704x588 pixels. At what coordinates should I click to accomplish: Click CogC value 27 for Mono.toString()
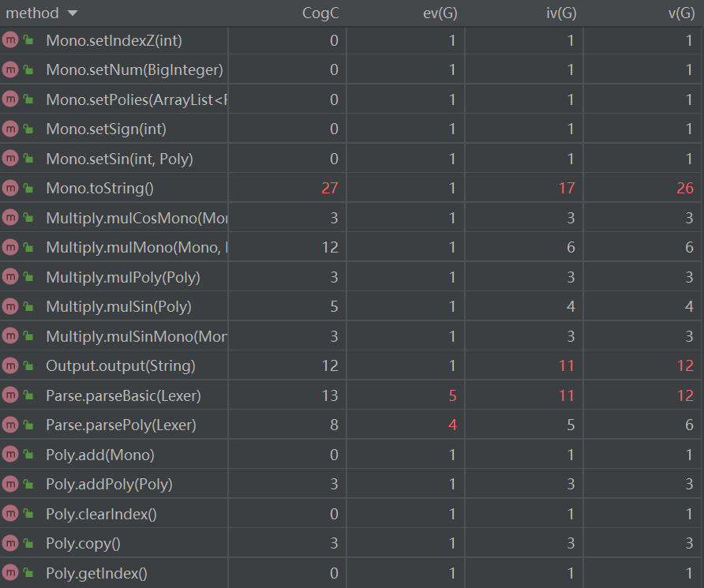[x=330, y=188]
